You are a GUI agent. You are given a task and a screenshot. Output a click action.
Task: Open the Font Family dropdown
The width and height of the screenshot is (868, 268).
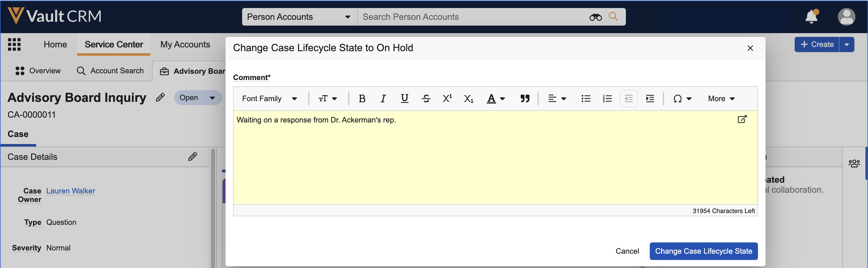click(x=269, y=99)
